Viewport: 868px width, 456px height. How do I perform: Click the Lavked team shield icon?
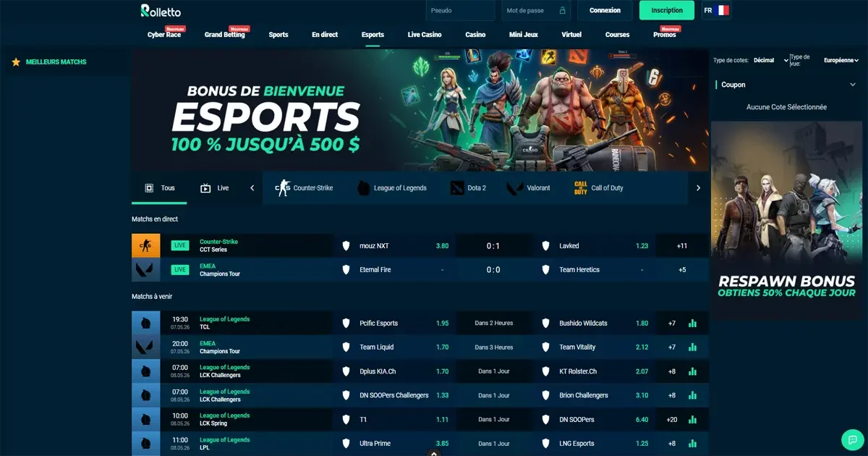pos(546,246)
